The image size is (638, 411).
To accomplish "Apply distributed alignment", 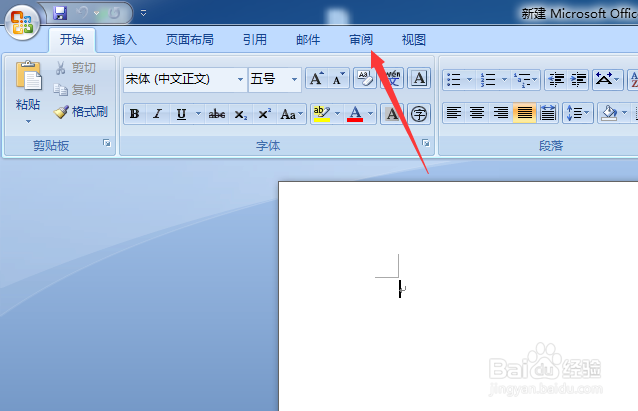I will (548, 113).
